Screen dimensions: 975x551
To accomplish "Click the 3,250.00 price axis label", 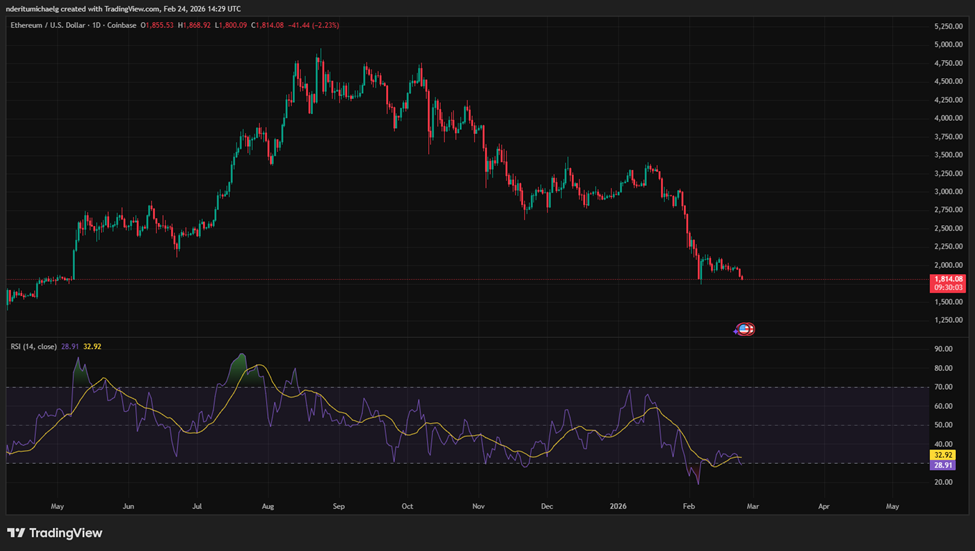I will tap(948, 173).
